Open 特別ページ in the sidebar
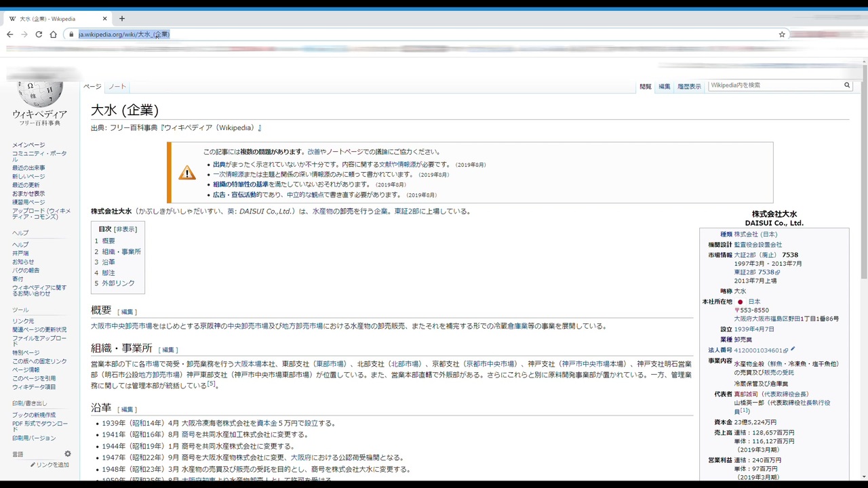This screenshot has height=488, width=868. [26, 353]
